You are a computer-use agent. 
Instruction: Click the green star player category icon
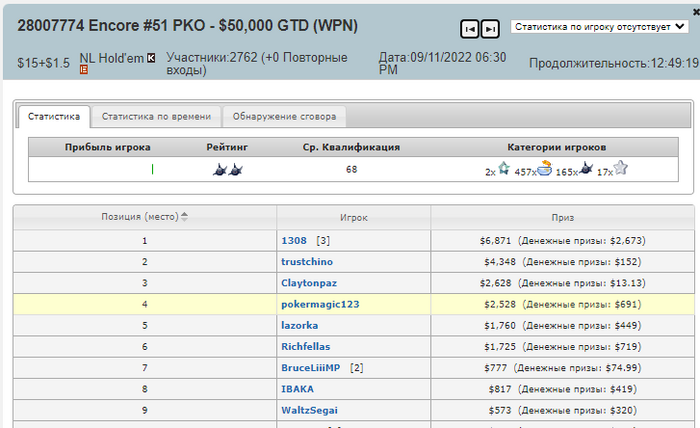tap(504, 169)
